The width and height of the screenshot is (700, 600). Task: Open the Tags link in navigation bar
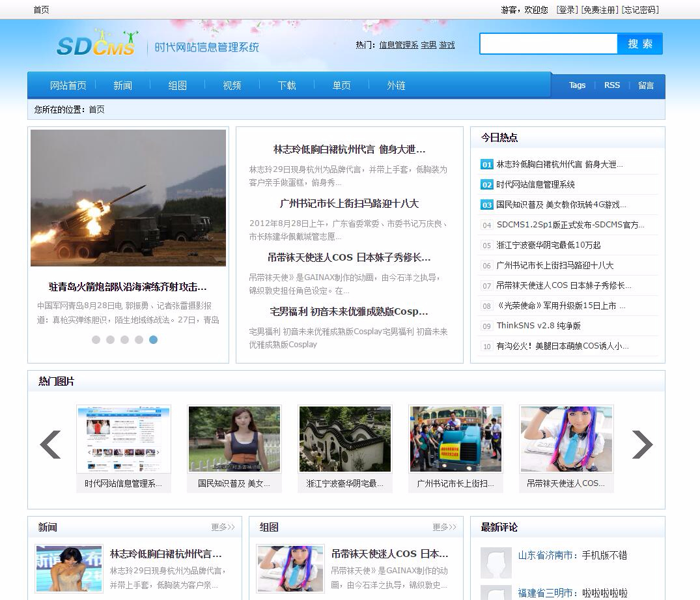(x=577, y=85)
